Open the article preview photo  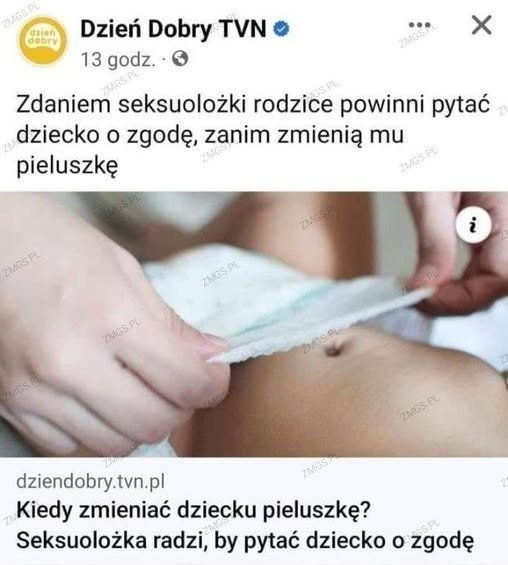point(254,324)
